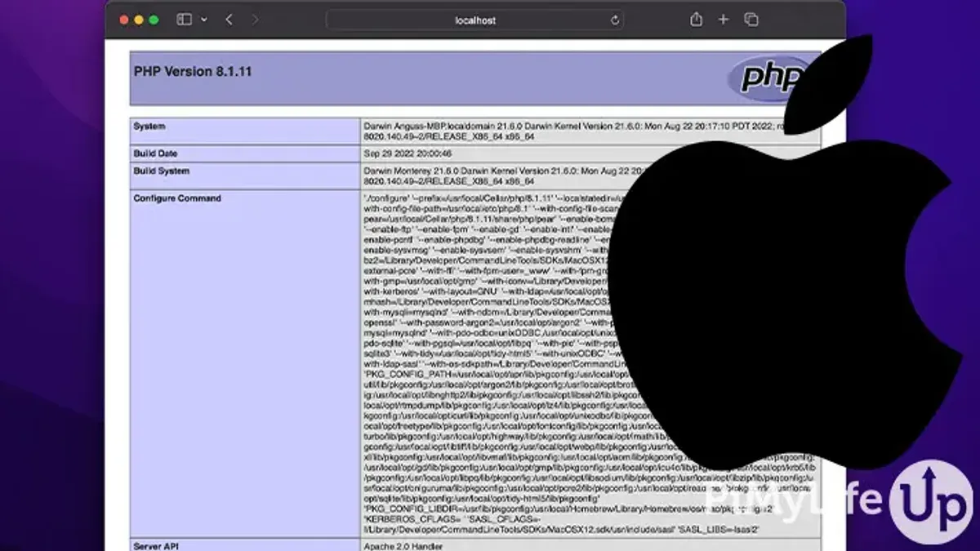
Task: Select the 'Sep 29 2022 20:00:46' value
Action: click(x=406, y=153)
